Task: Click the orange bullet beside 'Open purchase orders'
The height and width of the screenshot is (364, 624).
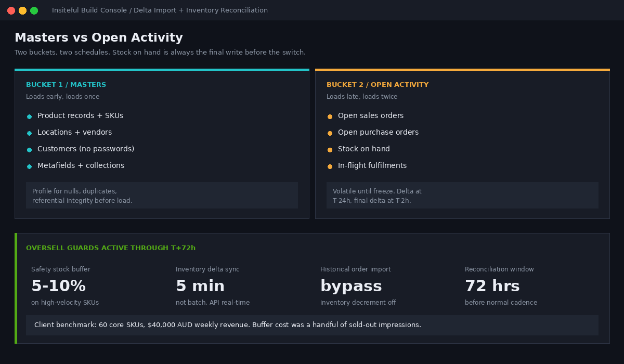Action: [x=330, y=133]
